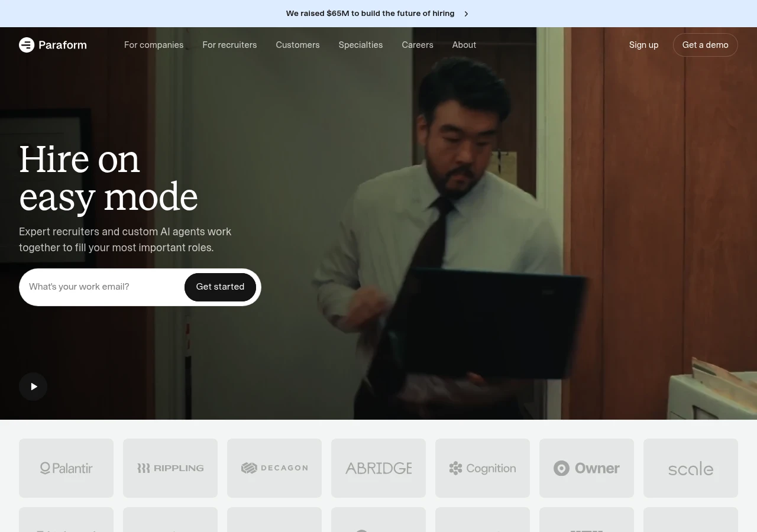
Task: Select the Scale logo card
Action: pyautogui.click(x=691, y=468)
